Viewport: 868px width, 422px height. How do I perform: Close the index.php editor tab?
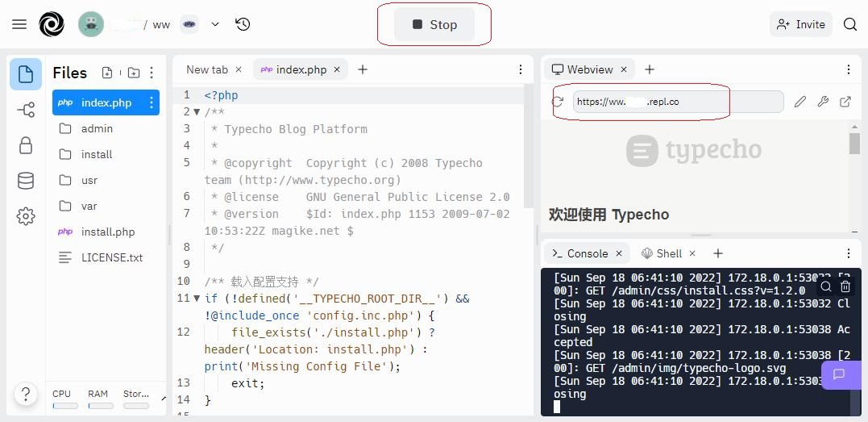click(337, 69)
